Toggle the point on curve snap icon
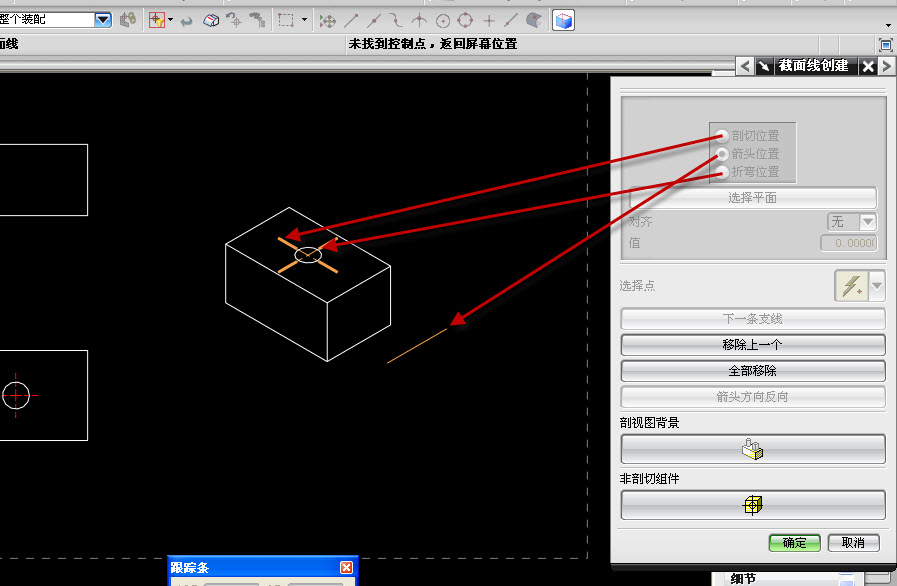Viewport: 897px width, 586px height. [511, 21]
